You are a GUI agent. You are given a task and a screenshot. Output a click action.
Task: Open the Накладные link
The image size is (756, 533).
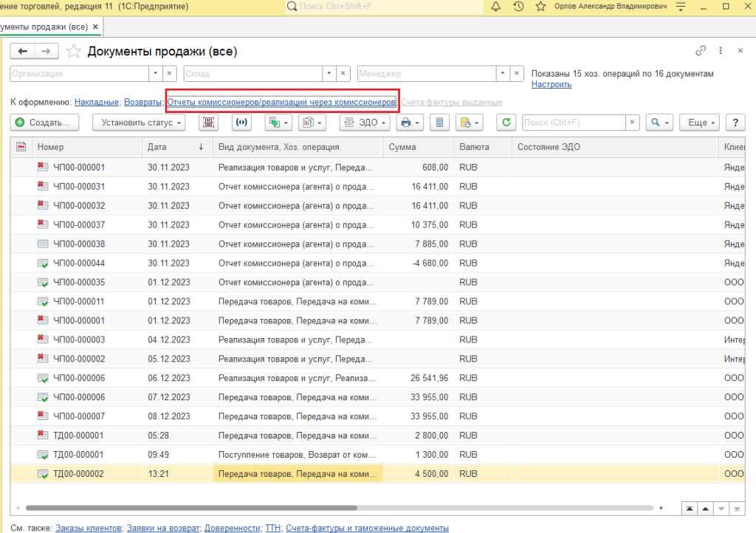point(97,102)
